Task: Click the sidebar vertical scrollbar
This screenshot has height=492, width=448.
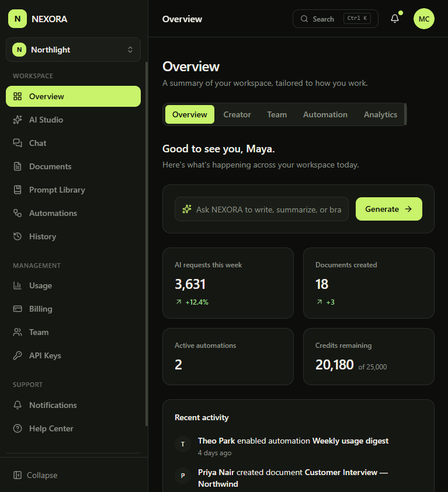Action: pyautogui.click(x=146, y=244)
